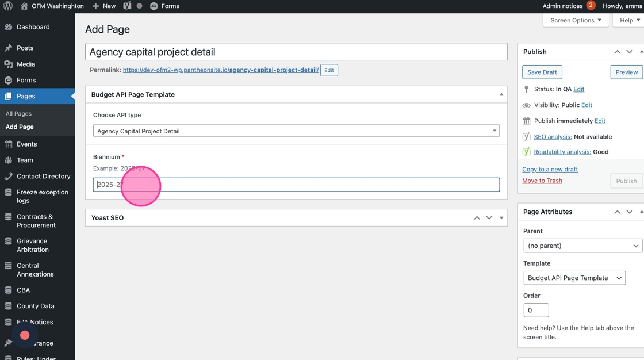Open the Yoast SEO toolbar icon

point(127,6)
